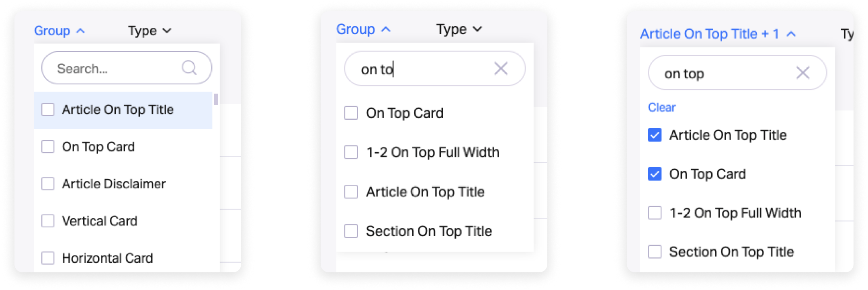Open the Type dropdown above the 'on to' search
The image size is (868, 290).
459,29
